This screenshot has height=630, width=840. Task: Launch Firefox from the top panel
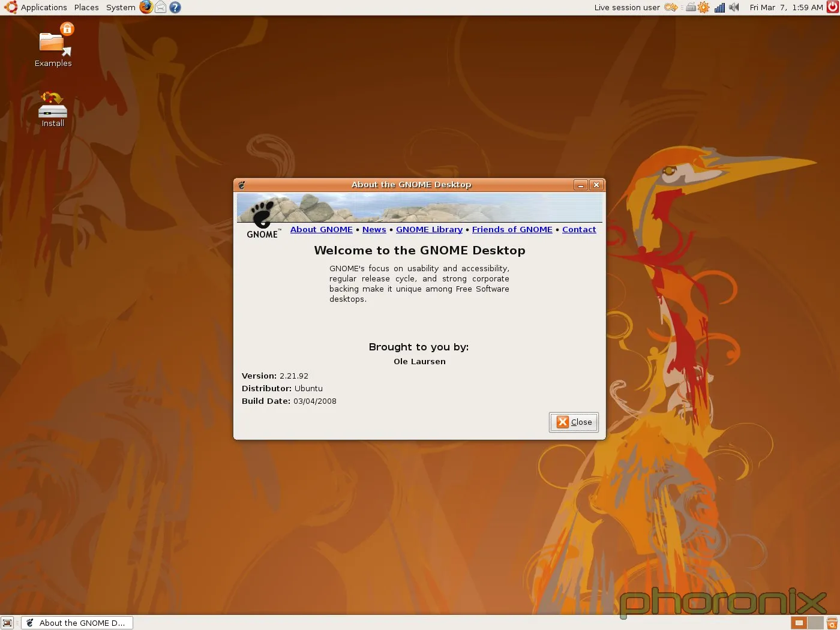[146, 7]
